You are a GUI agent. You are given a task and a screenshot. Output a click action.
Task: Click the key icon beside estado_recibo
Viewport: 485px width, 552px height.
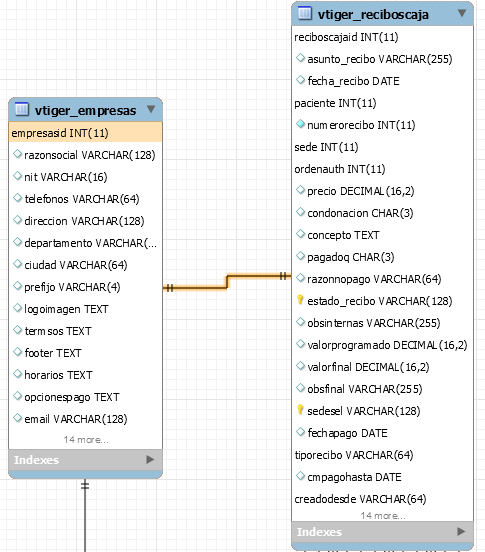300,300
